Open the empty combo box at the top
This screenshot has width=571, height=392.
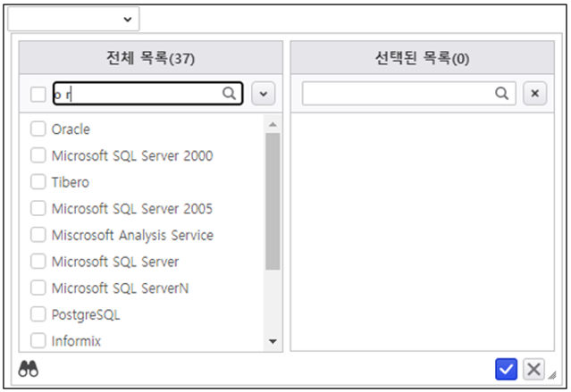click(x=73, y=19)
